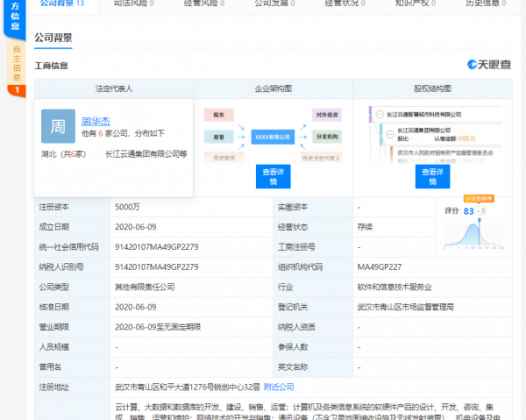Viewport: 526px width, 420px height.
Task: Click the score distribution chart
Action: pos(474,235)
